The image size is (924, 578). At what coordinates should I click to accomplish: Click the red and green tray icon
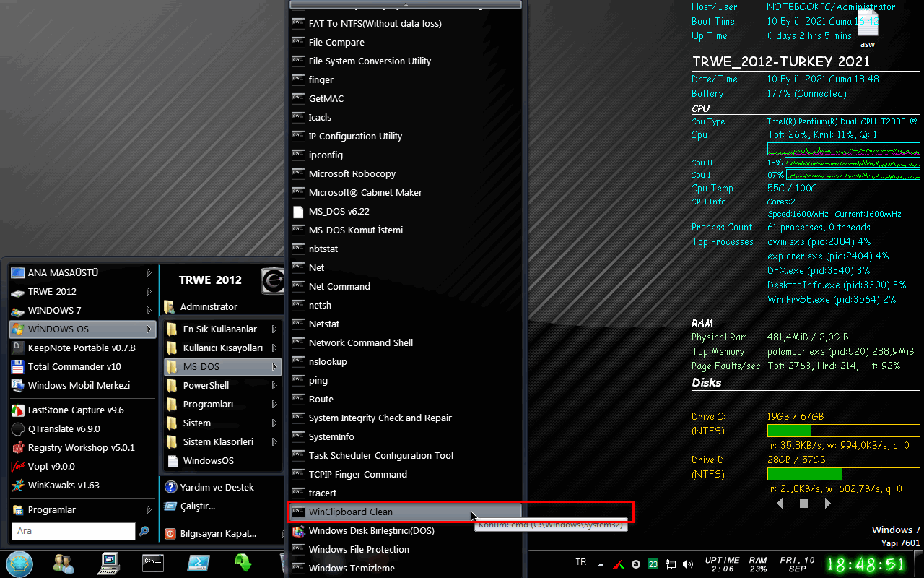click(619, 564)
